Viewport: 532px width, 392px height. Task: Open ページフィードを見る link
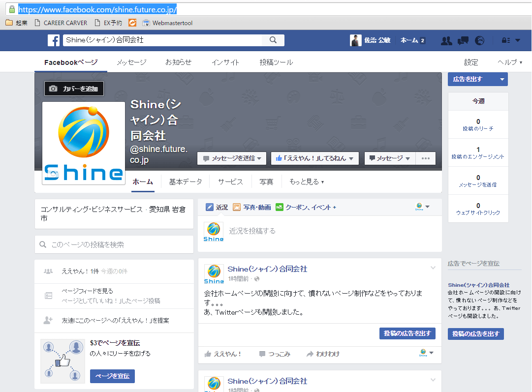[x=87, y=291]
